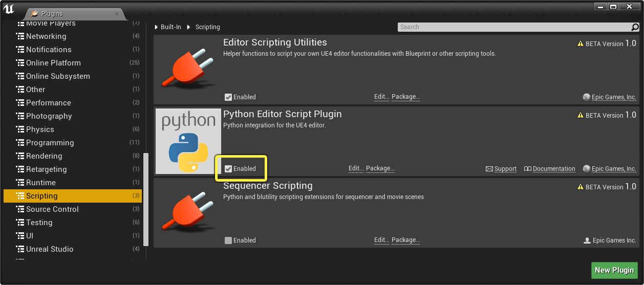Screen dimensions: 644x285
Task: Click the Documentation book icon
Action: (528, 169)
